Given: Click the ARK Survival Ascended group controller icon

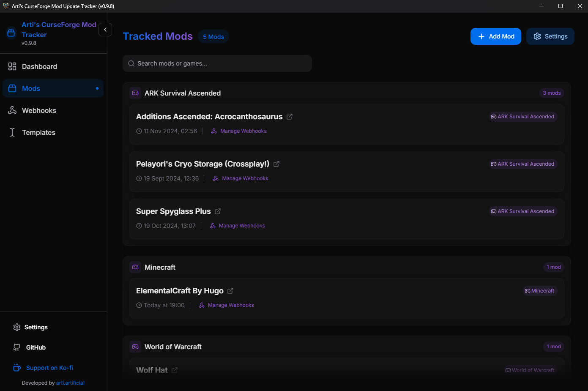Looking at the screenshot, I should pos(135,93).
